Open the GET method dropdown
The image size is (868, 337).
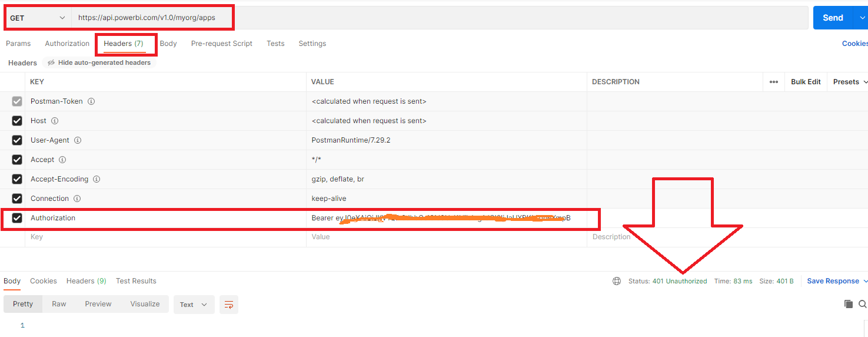pyautogui.click(x=38, y=18)
